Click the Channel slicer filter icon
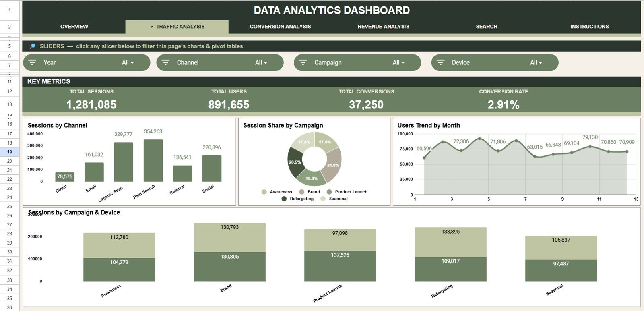Image resolution: width=644 pixels, height=311 pixels. 165,62
